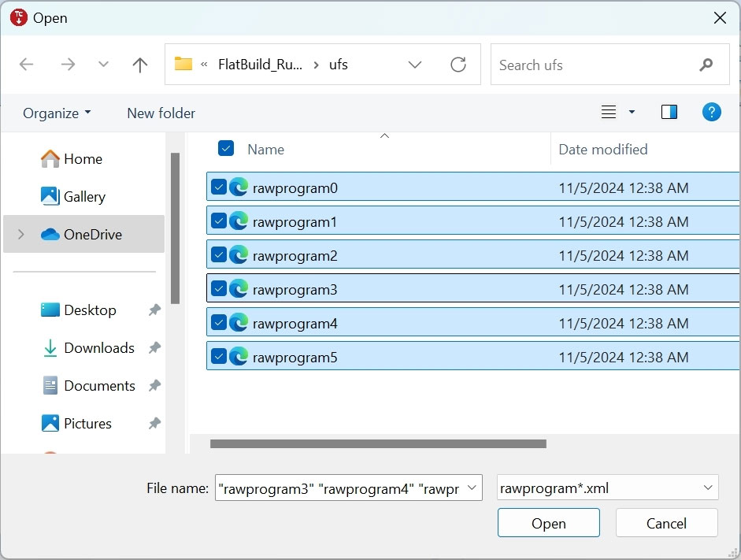Refresh the ufs folder listing
The height and width of the screenshot is (560, 741).
[x=458, y=65]
